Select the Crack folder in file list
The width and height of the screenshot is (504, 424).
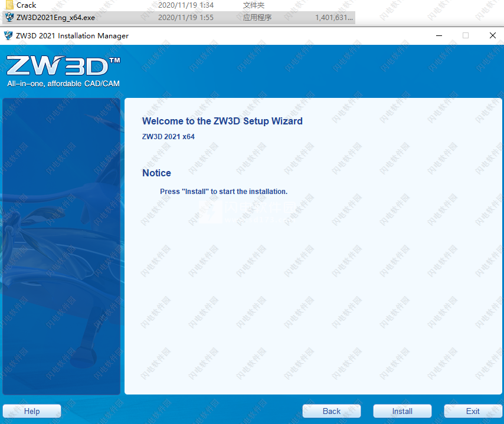click(x=178, y=5)
